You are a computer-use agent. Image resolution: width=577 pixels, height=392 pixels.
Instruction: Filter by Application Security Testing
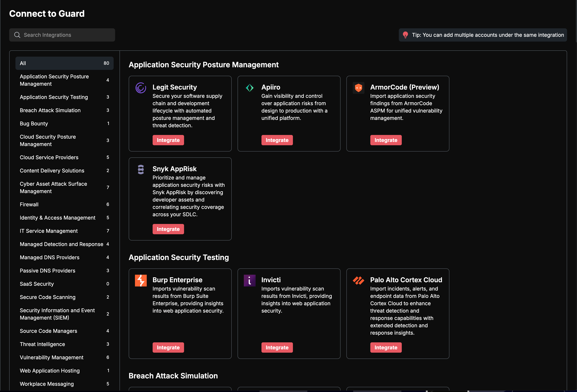click(x=64, y=97)
